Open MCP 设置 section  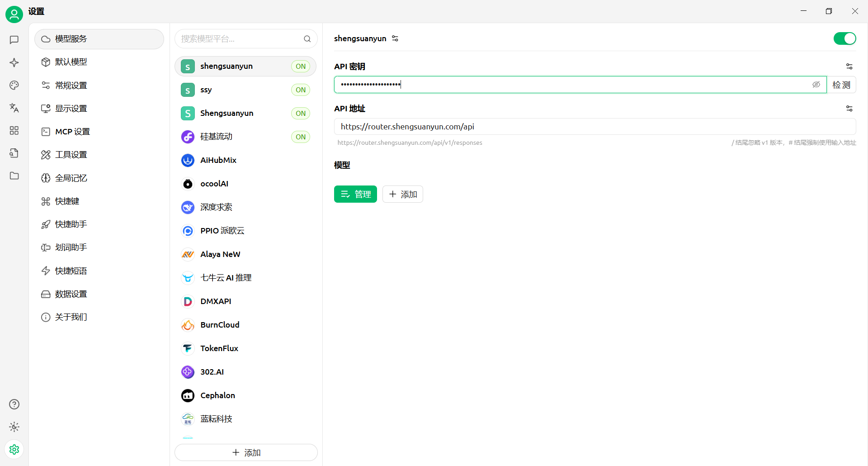99,132
